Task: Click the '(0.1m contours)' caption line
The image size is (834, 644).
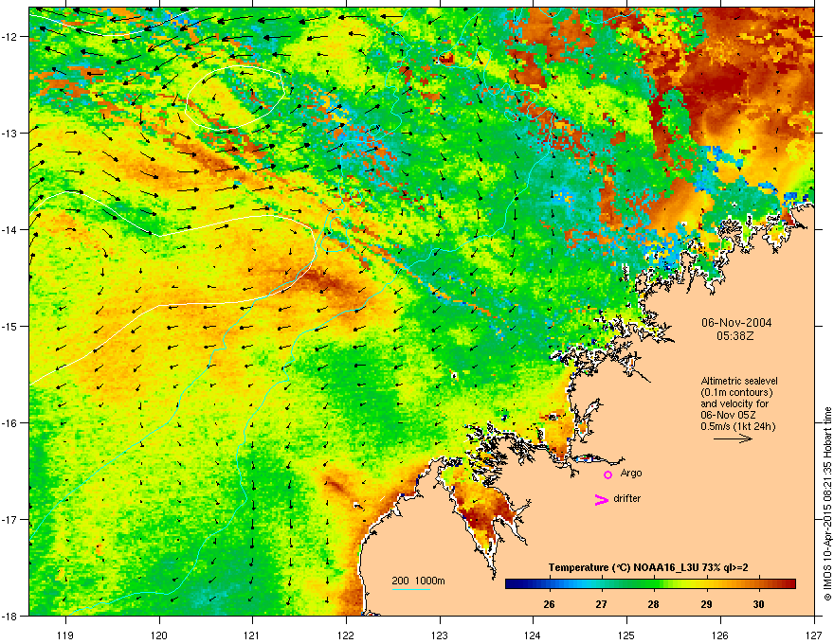Action: [x=736, y=393]
